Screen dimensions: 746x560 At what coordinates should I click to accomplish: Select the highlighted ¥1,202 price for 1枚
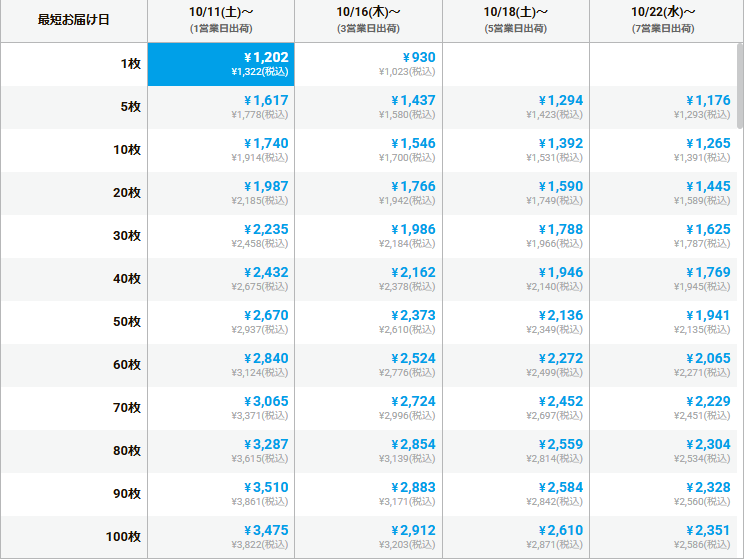pyautogui.click(x=221, y=64)
